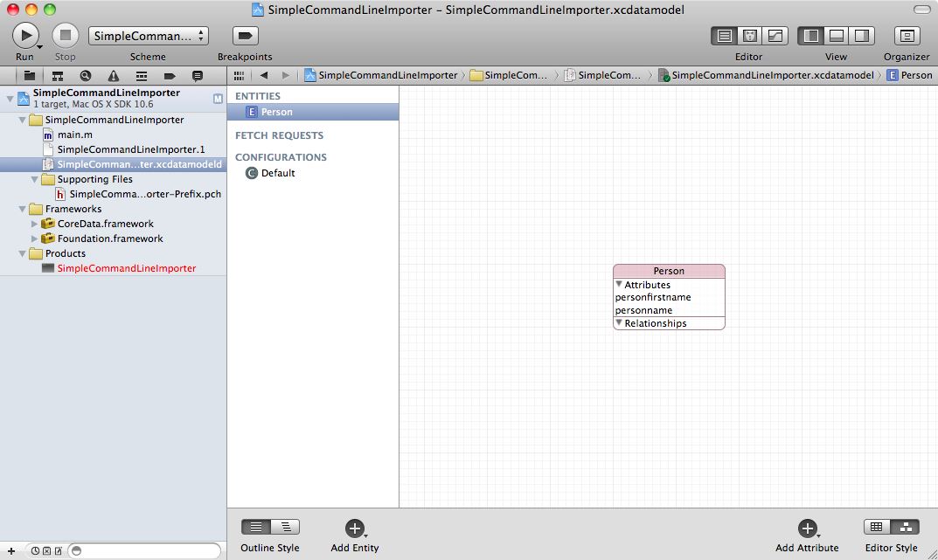938x560 pixels.
Task: Open the Scheme selector dropdown
Action: tap(149, 36)
